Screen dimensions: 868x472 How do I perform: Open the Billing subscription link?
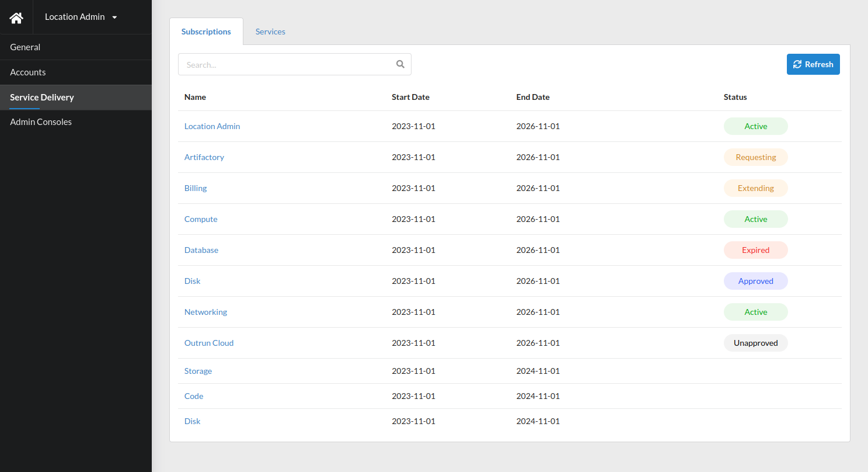pyautogui.click(x=196, y=188)
